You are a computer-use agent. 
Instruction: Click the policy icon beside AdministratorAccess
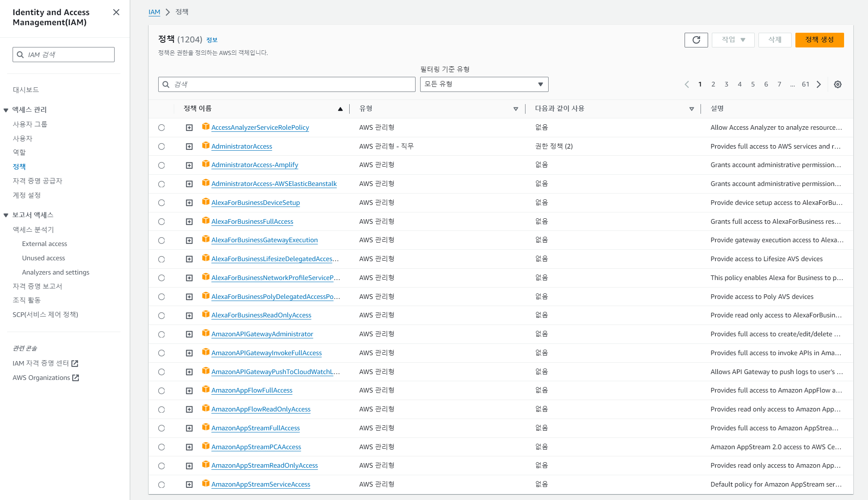point(206,145)
